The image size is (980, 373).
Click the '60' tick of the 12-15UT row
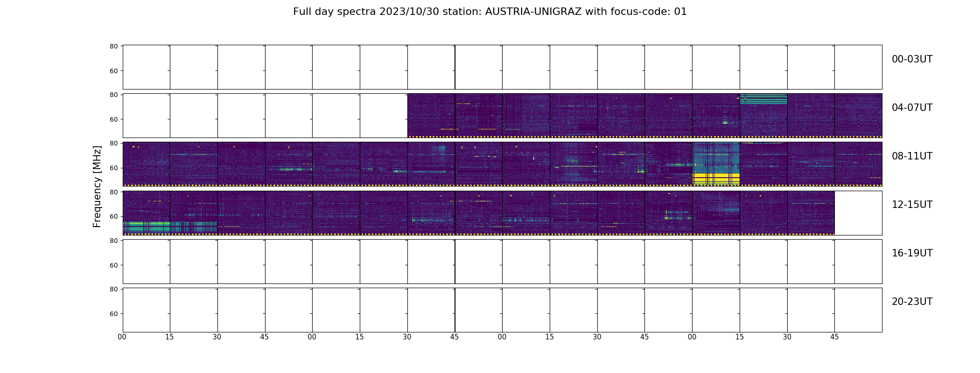(113, 216)
